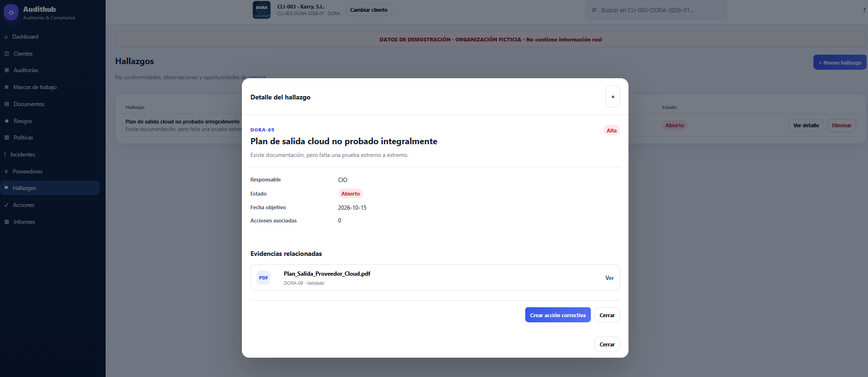Click the Abierto status in the background table
This screenshot has height=377, width=868.
click(675, 125)
